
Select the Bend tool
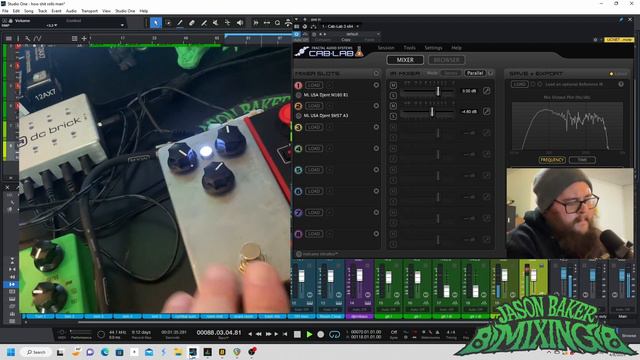click(x=228, y=23)
